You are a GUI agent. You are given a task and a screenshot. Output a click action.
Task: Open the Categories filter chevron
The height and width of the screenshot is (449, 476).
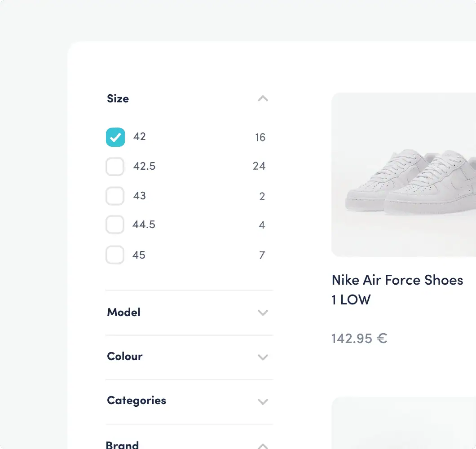(263, 401)
